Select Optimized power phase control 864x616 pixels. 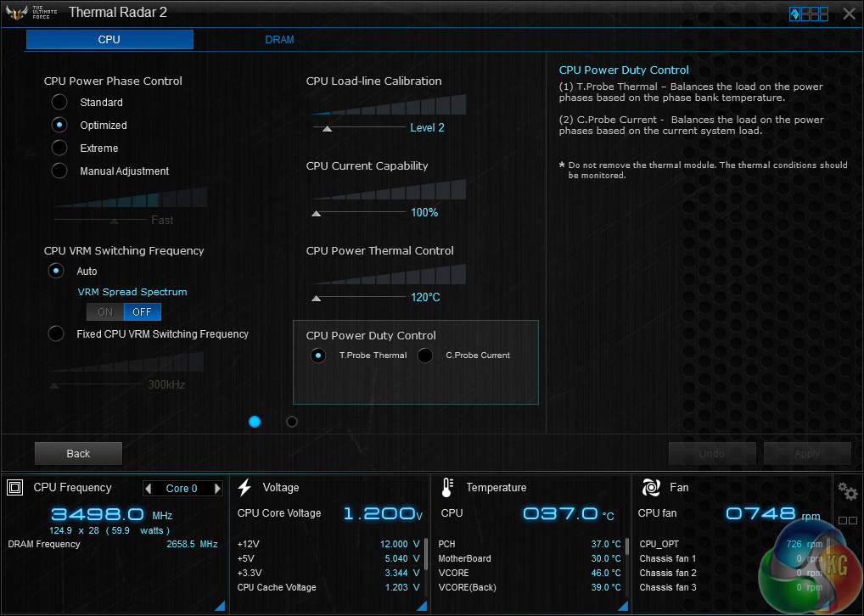coord(59,125)
